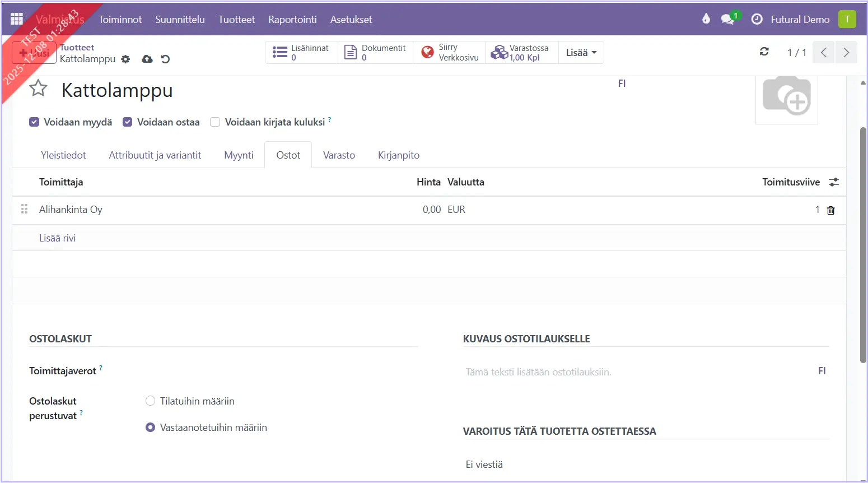Open column settings icon beside Toimitusviive
Screen dimensions: 868x483
[834, 182]
